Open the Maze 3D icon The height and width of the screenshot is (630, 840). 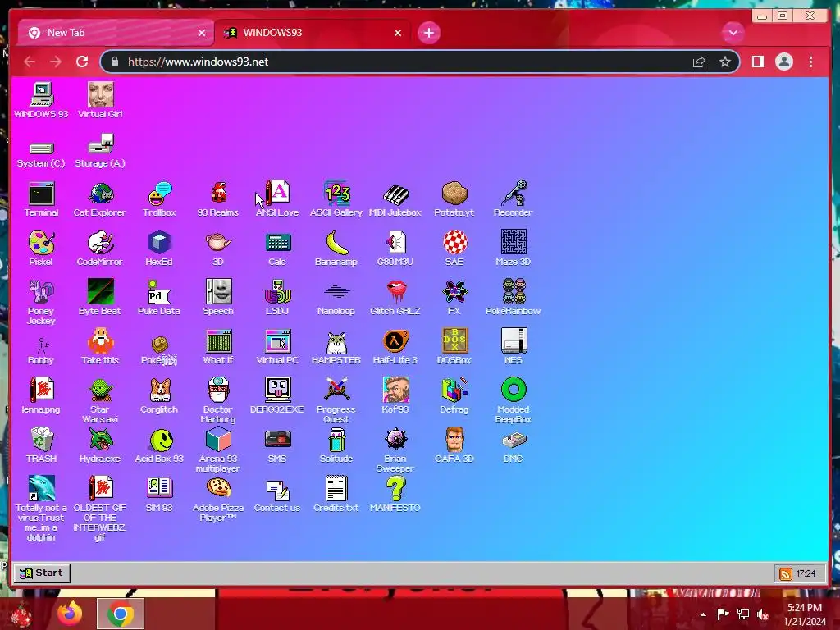click(514, 248)
